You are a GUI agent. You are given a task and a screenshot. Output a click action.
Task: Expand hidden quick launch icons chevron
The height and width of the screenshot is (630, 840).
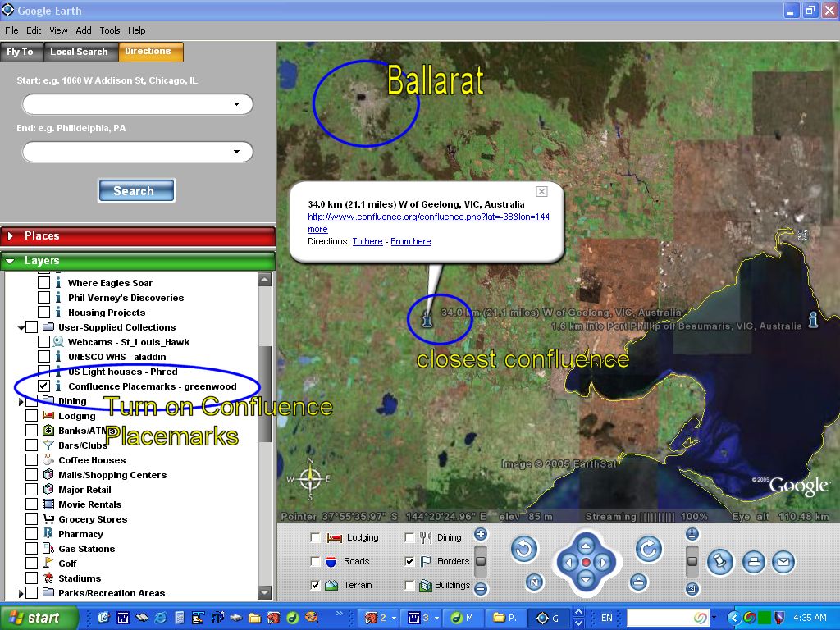pyautogui.click(x=339, y=614)
